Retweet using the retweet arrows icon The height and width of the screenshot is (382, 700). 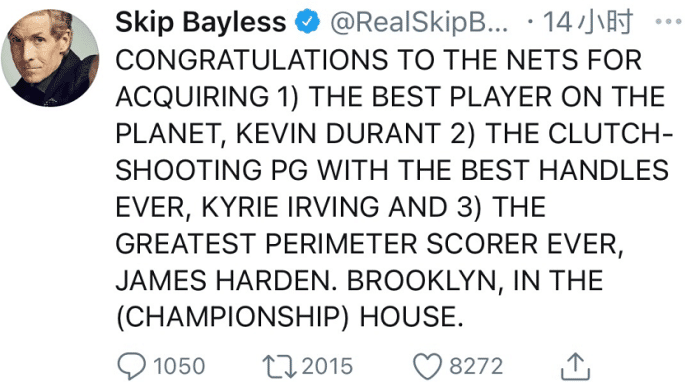pos(279,366)
